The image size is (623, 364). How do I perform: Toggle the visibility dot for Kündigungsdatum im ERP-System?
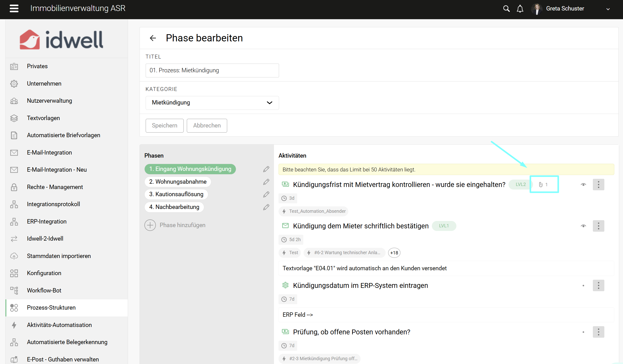[583, 285]
